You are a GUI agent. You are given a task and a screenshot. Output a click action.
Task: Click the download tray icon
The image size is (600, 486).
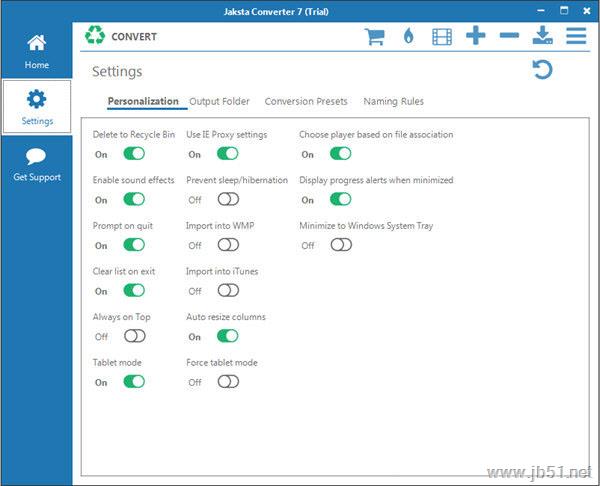click(x=543, y=35)
